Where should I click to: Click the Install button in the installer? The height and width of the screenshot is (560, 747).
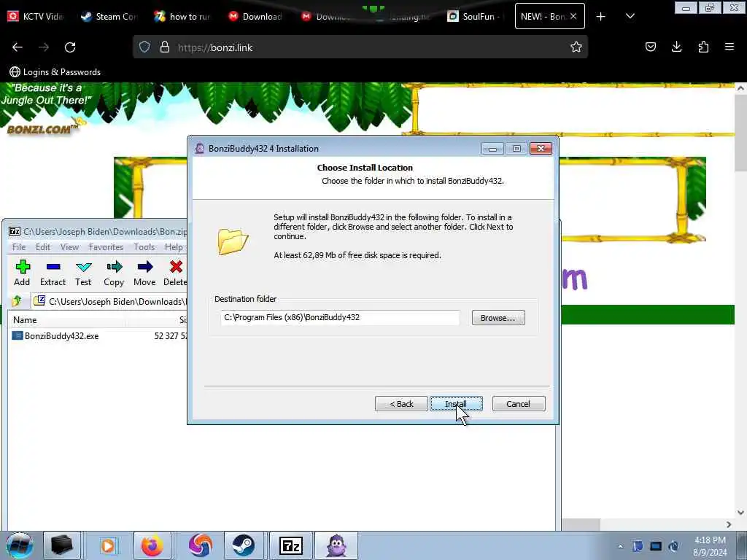point(456,404)
